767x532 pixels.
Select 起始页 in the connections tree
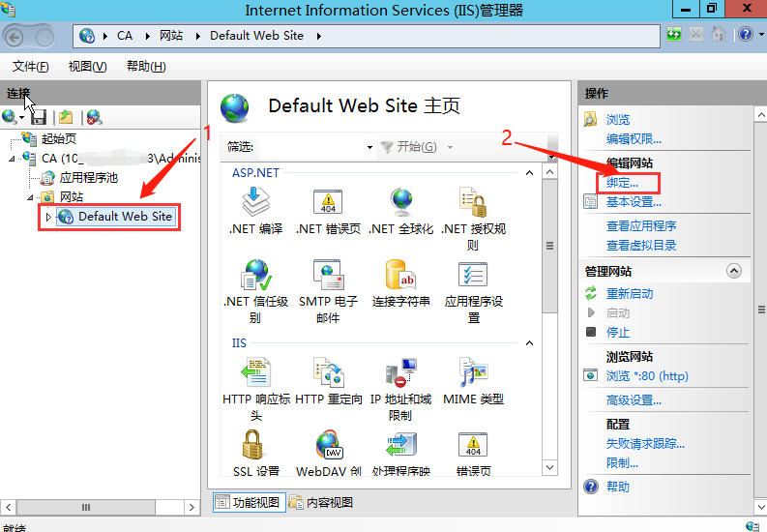point(59,139)
